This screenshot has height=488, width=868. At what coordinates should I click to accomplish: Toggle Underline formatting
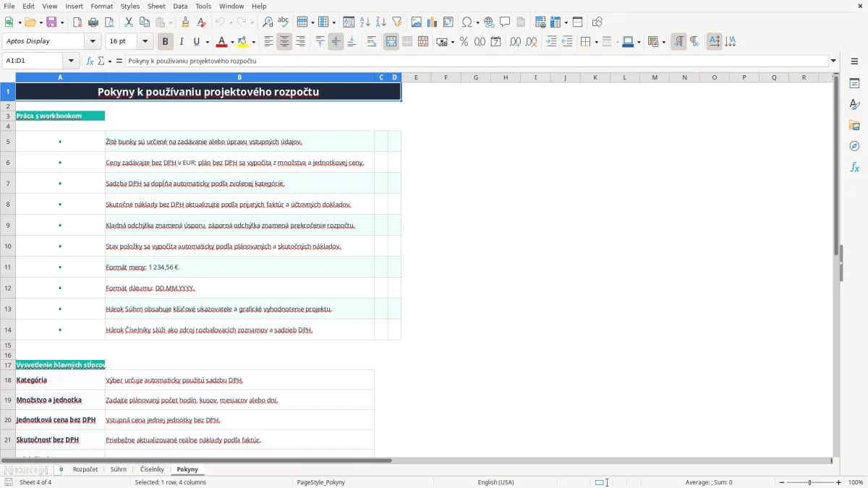click(196, 42)
